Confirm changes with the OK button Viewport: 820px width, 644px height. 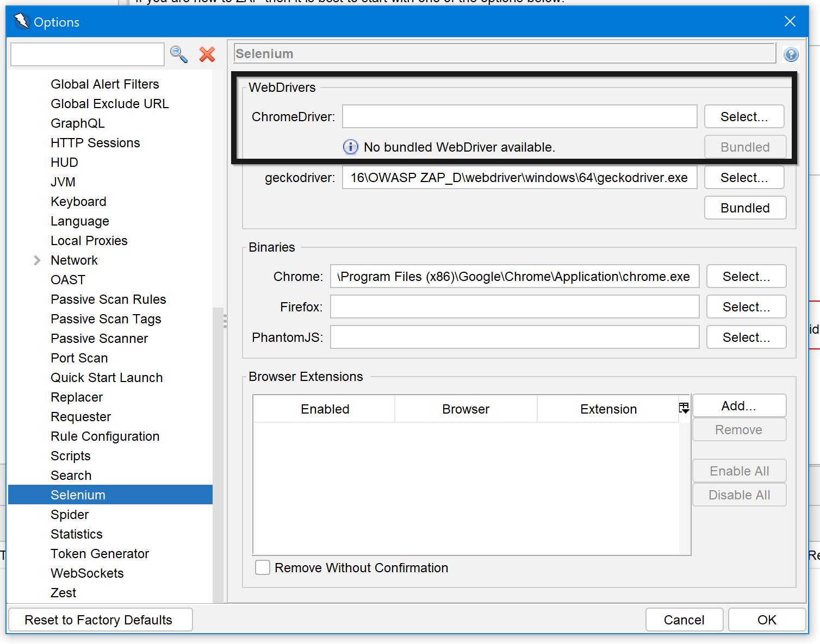pyautogui.click(x=767, y=620)
